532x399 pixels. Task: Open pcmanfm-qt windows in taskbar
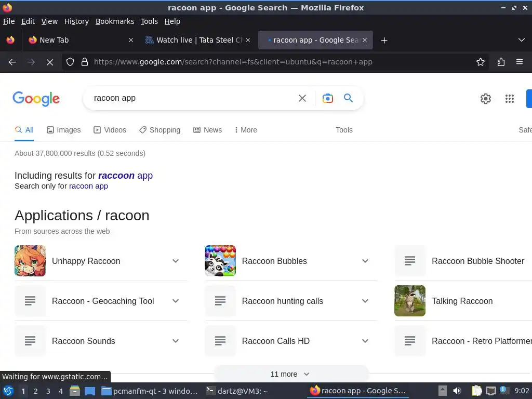coord(150,391)
